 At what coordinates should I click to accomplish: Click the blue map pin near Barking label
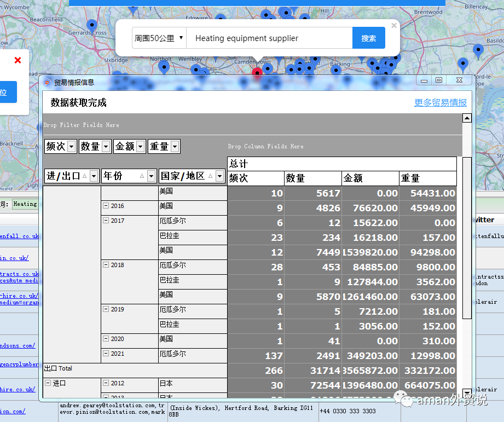(x=336, y=70)
